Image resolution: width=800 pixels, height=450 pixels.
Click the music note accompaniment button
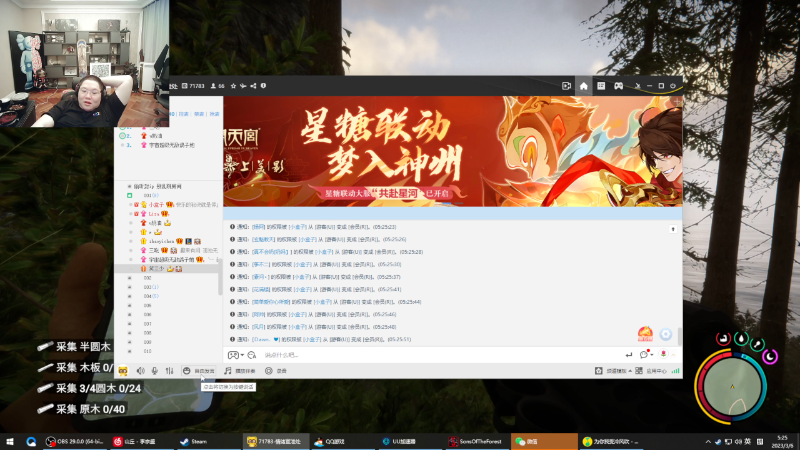coord(240,371)
